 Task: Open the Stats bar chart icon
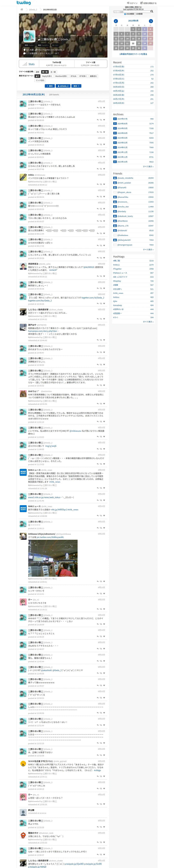(x=25, y=64)
